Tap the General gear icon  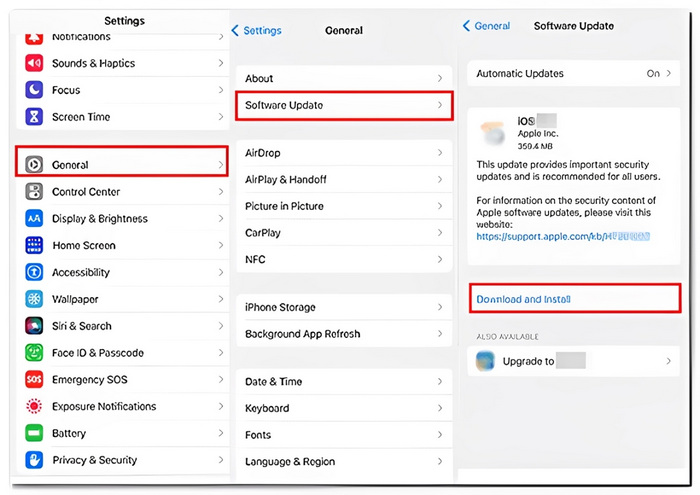[x=34, y=165]
